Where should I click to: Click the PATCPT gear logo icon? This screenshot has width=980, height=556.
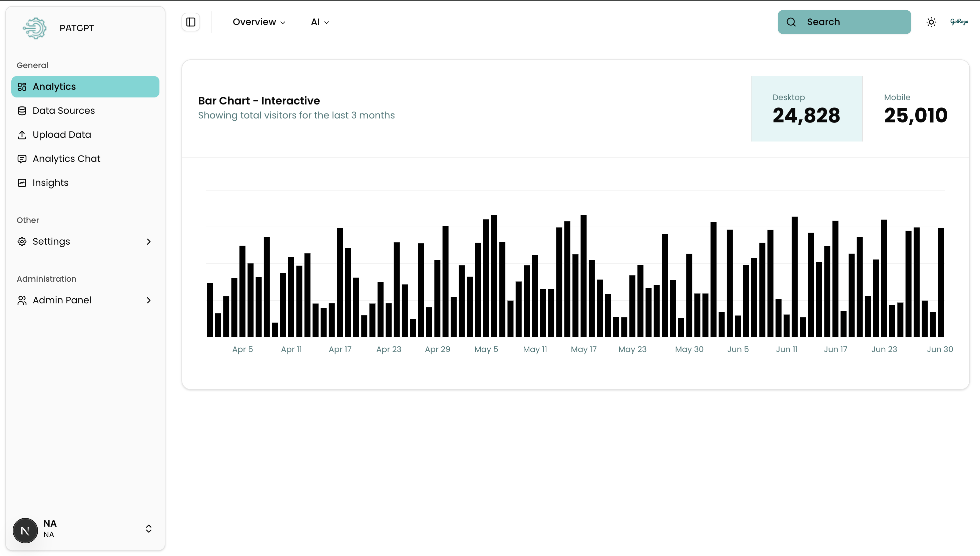35,28
